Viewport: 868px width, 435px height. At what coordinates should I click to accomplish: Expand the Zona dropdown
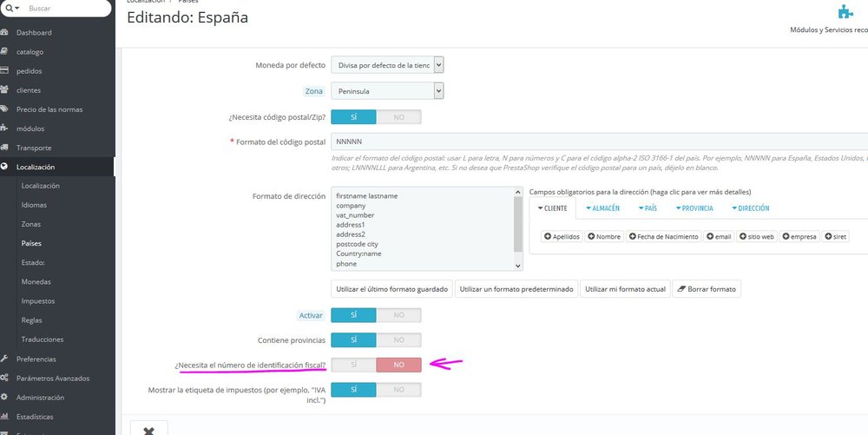tap(438, 90)
